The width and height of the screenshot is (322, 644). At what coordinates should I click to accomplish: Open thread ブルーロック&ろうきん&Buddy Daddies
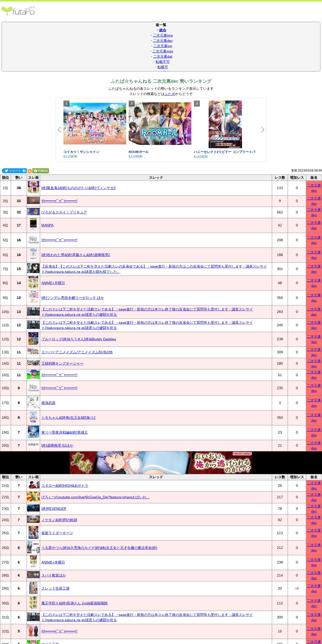tap(79, 339)
